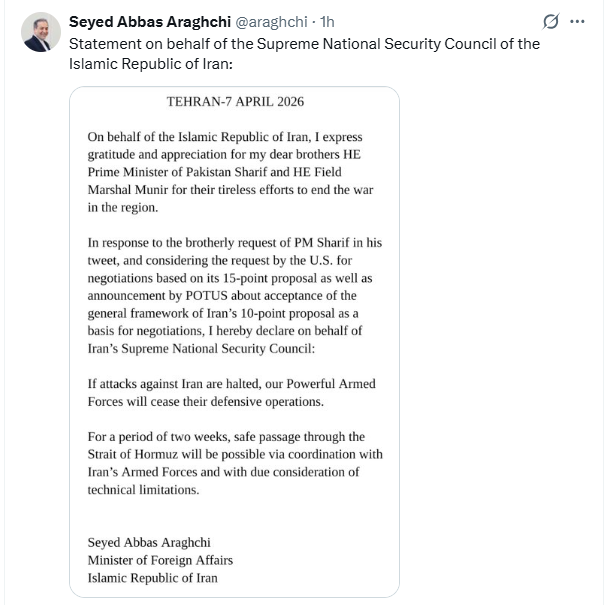Click Seyed Abbas Araghchi's profile avatar

(x=41, y=34)
